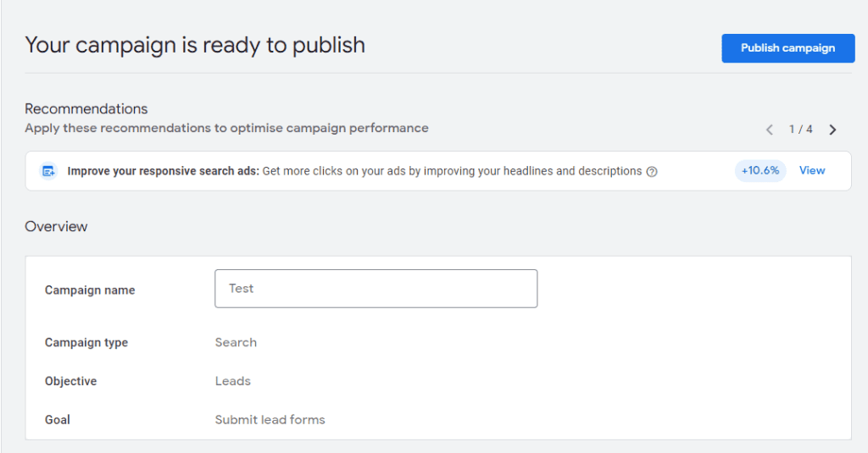Select the 'Submit lead forms' goal value
This screenshot has height=453, width=868.
(x=270, y=420)
